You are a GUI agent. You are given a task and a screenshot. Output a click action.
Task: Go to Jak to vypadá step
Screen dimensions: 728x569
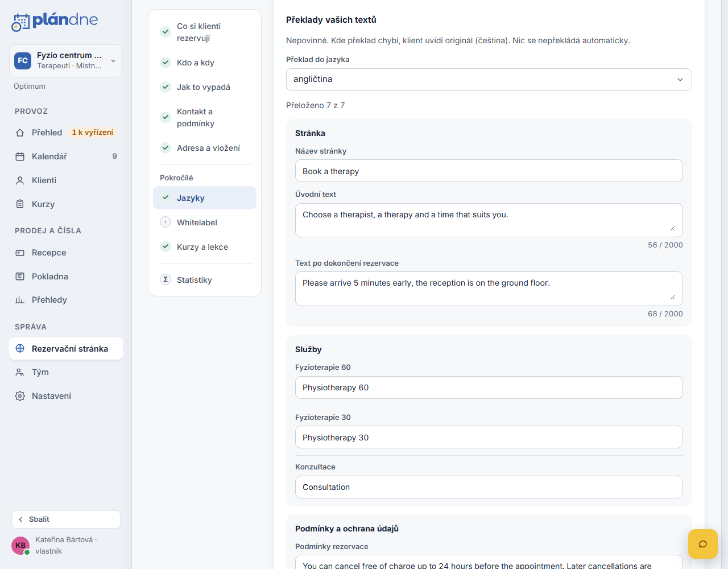coord(205,87)
